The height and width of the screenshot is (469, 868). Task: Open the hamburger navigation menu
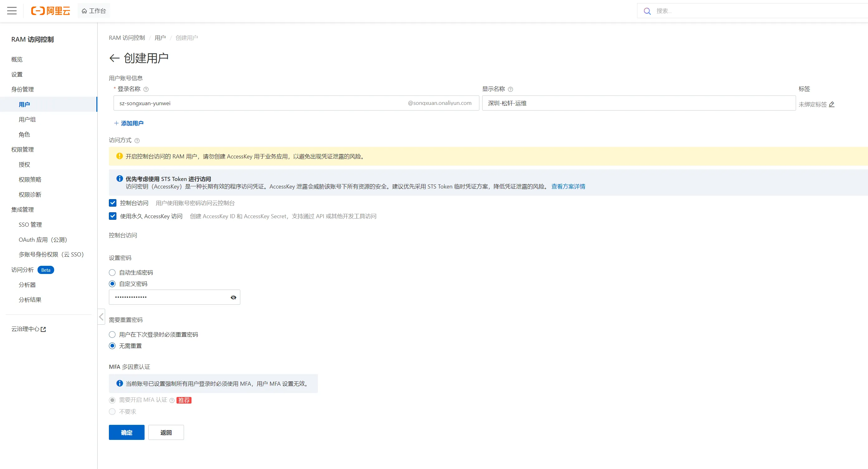click(12, 11)
